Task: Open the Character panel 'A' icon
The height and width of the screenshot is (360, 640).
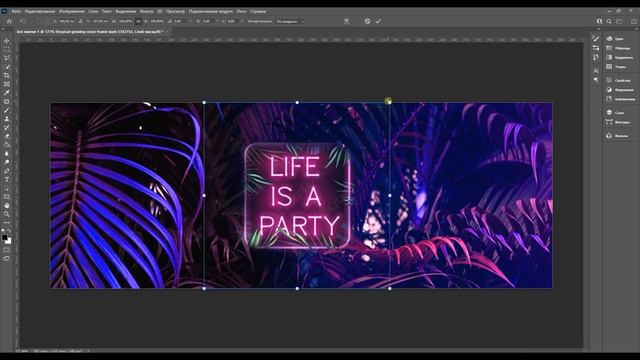Action: coord(596,71)
